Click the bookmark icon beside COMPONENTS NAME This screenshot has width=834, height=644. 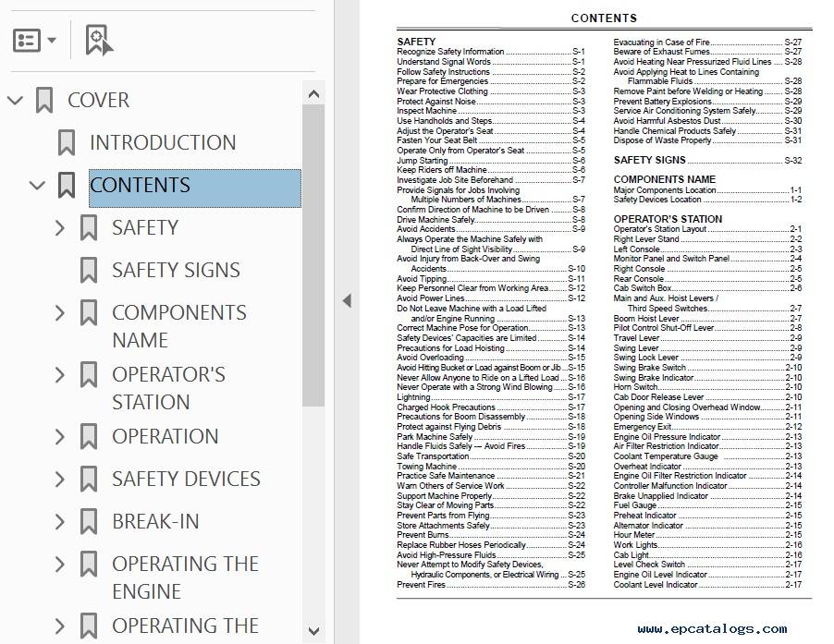[x=89, y=313]
